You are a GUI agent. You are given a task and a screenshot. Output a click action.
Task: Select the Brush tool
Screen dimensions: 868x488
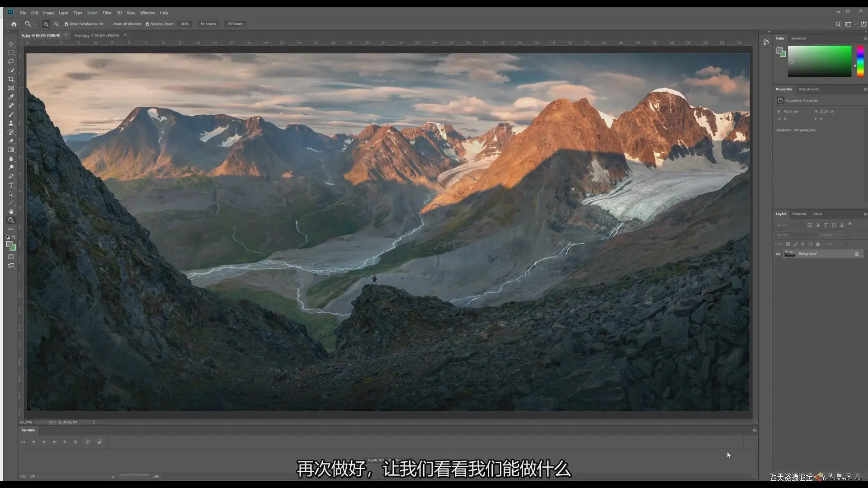[11, 114]
